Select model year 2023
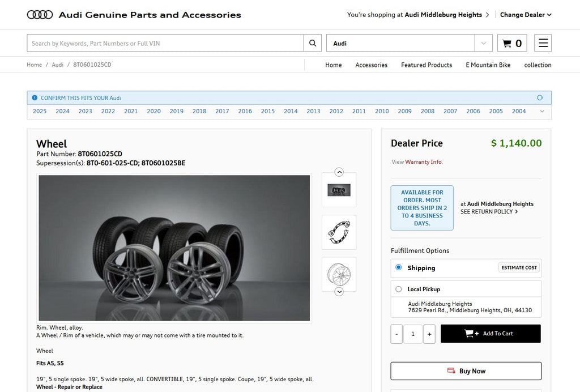Screen dimensions: 580x392 85,112
